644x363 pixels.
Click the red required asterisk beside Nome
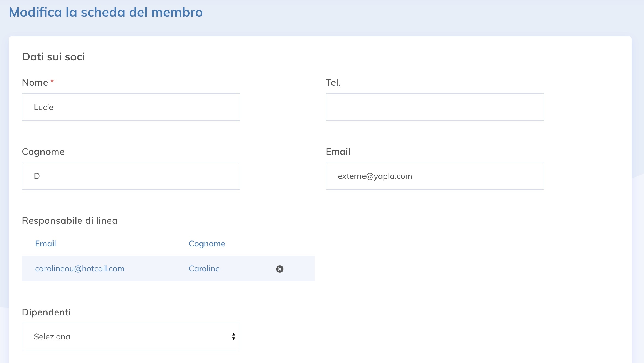pos(52,81)
